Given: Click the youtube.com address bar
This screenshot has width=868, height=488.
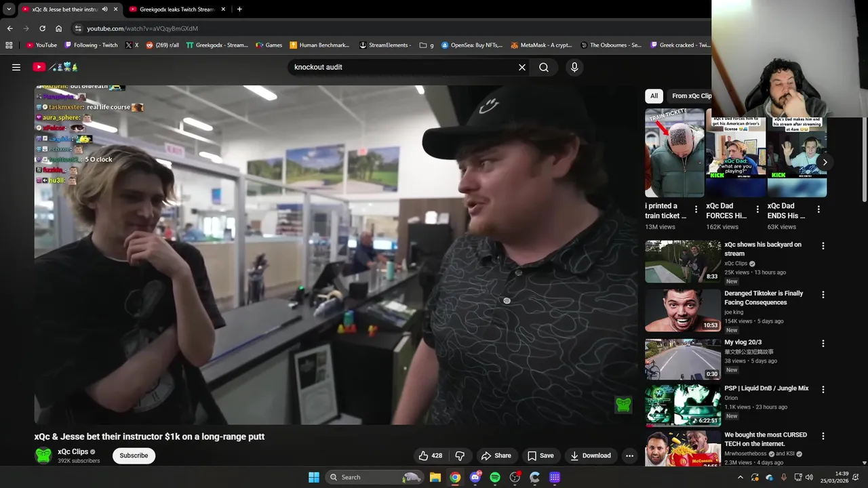Looking at the screenshot, I should (390, 28).
